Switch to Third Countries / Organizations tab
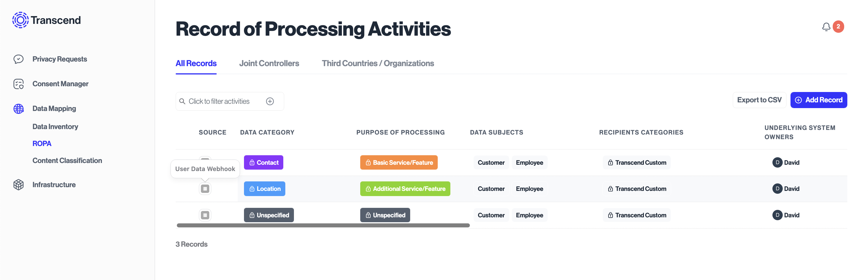 pos(378,64)
